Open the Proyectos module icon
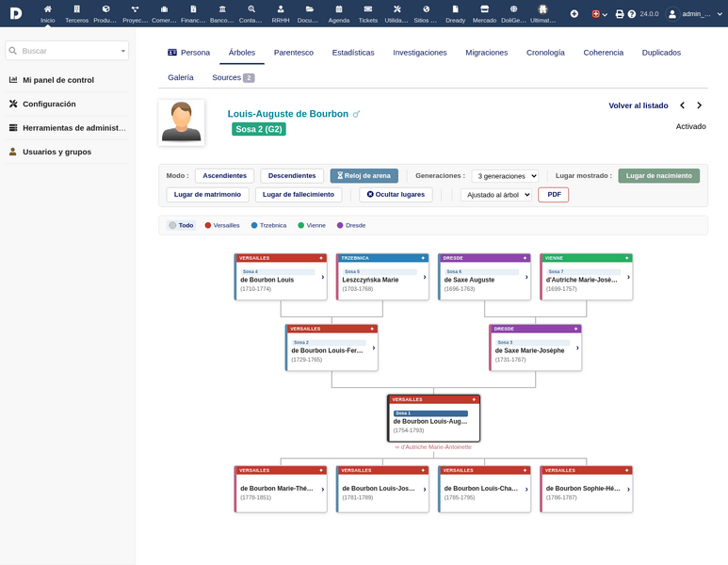 click(135, 8)
